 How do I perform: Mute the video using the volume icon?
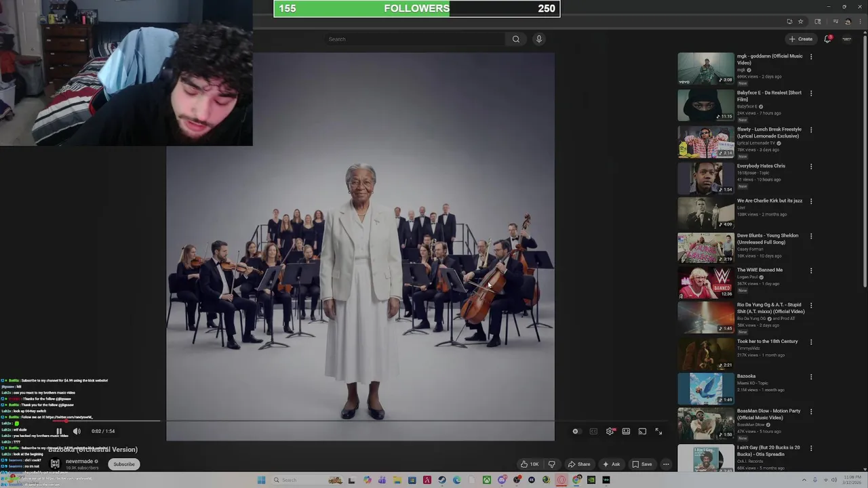(77, 431)
